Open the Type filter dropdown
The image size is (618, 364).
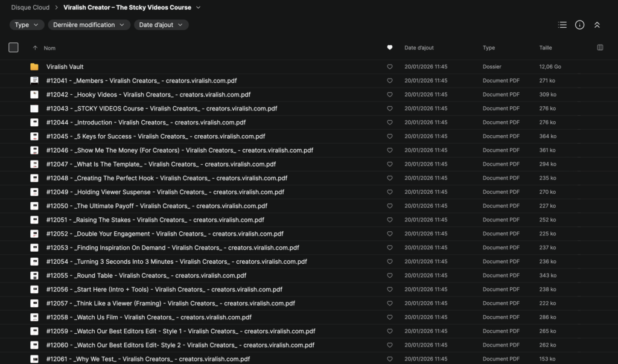27,25
